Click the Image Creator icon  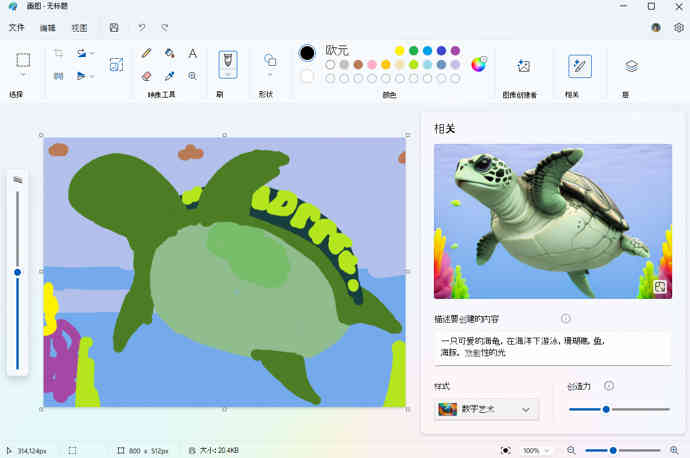[x=523, y=66]
